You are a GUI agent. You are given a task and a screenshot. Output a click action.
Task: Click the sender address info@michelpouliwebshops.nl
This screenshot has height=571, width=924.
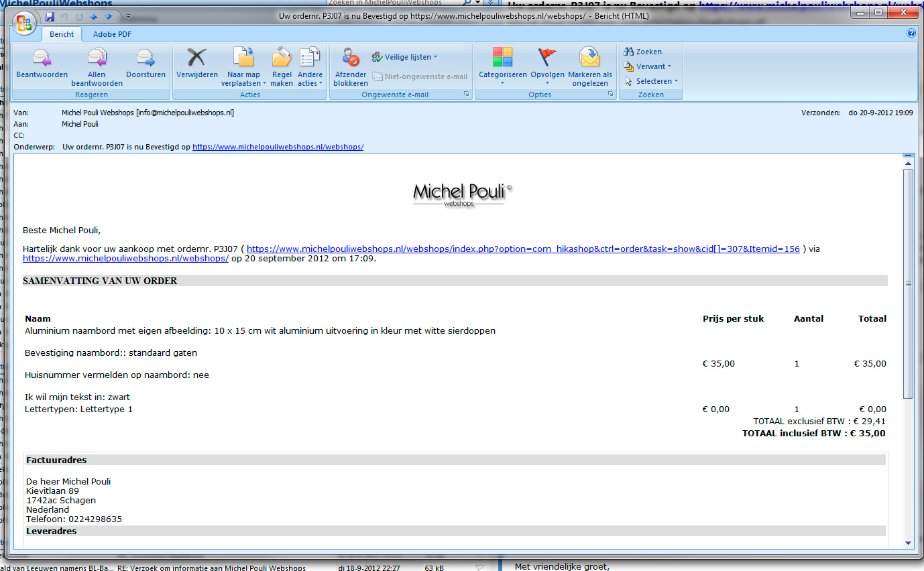pos(185,113)
